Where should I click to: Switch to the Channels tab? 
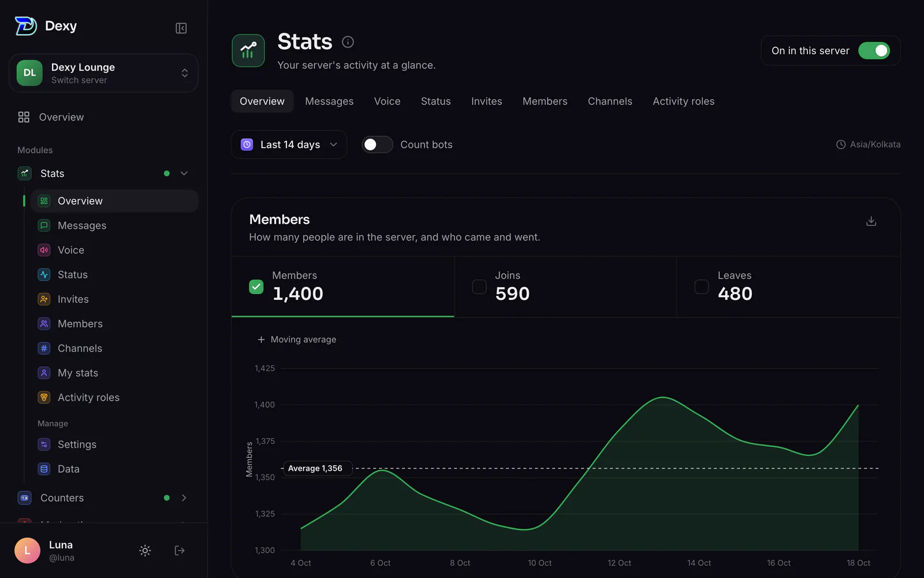click(610, 101)
